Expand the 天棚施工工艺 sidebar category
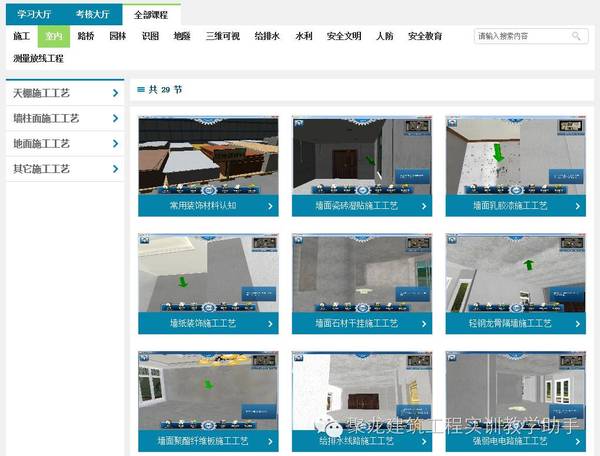The height and width of the screenshot is (456, 600). point(116,93)
